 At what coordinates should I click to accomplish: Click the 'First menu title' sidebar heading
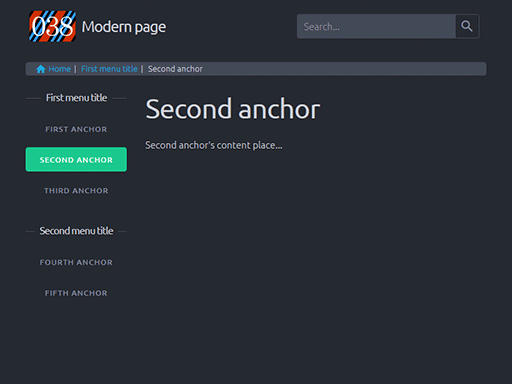coord(76,98)
